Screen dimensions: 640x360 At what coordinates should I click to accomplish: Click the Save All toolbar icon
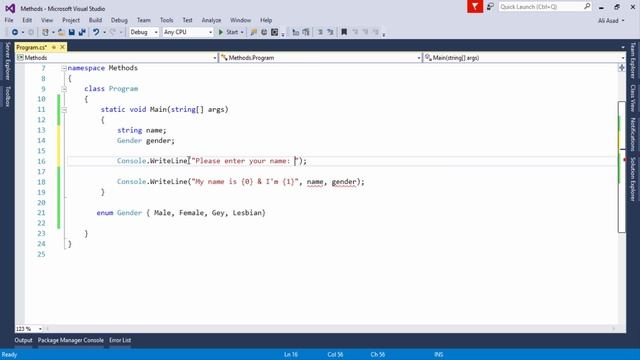point(82,32)
